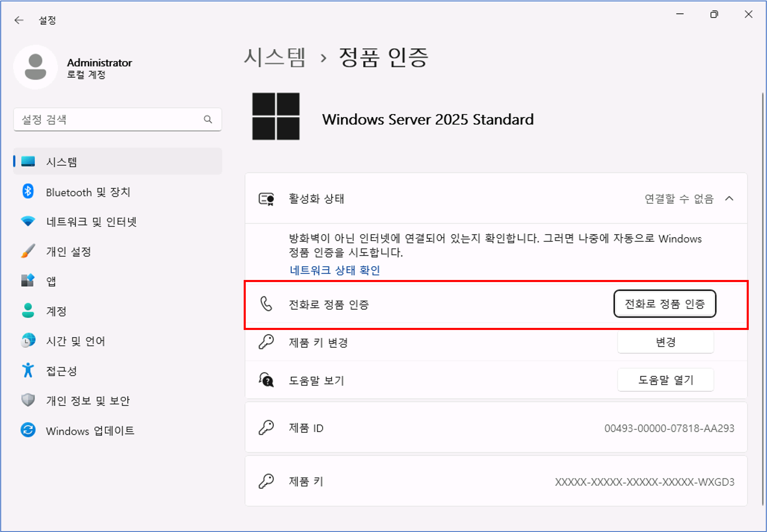The width and height of the screenshot is (767, 532).
Task: Click the Bluetooth 및 장치 icon
Action: (x=28, y=192)
